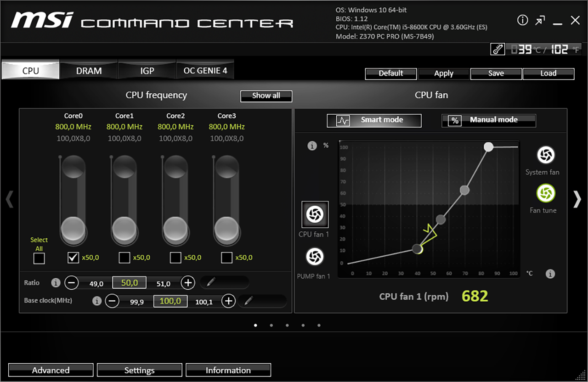Switch fan to Manual mode

tap(489, 120)
